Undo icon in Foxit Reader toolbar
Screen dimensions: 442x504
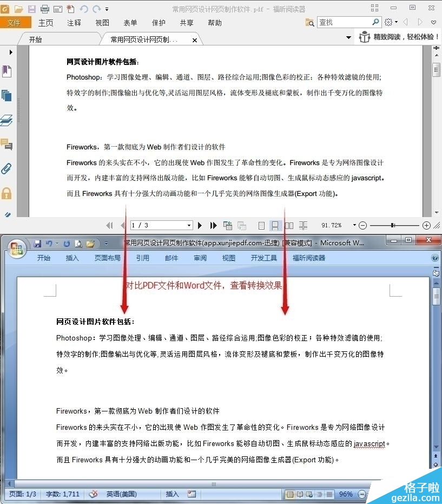click(84, 9)
